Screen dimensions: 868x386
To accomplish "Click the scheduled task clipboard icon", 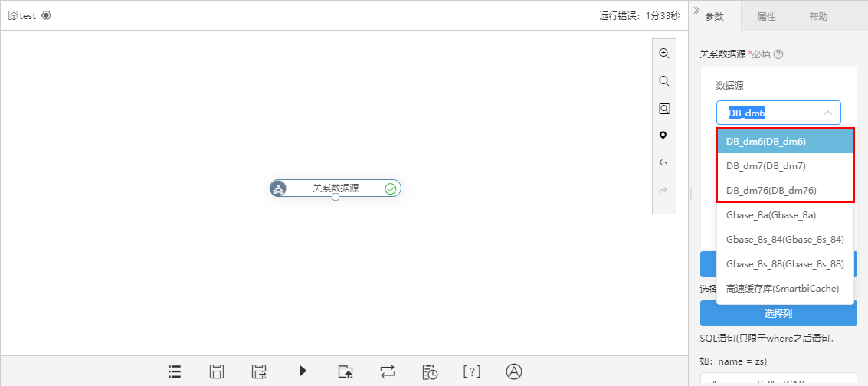I will point(430,371).
